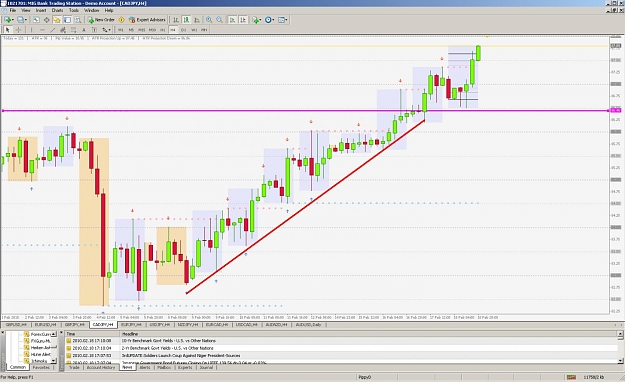Open the File menu

click(x=13, y=10)
